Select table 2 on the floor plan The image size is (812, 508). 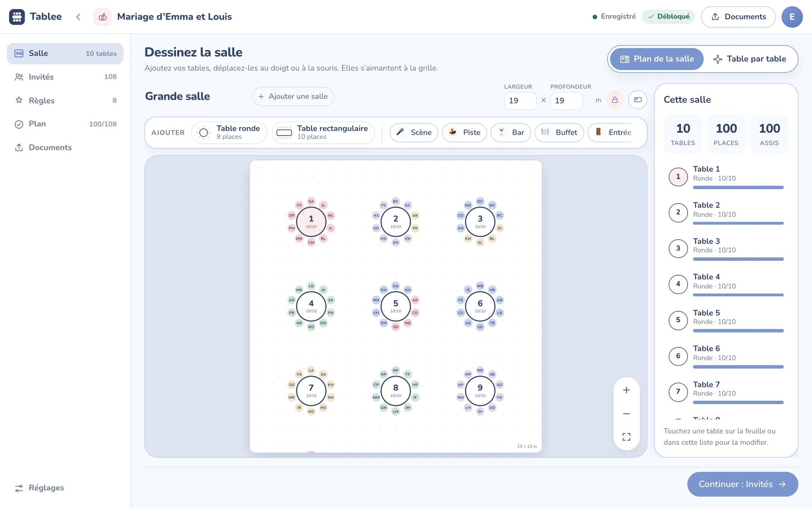395,222
